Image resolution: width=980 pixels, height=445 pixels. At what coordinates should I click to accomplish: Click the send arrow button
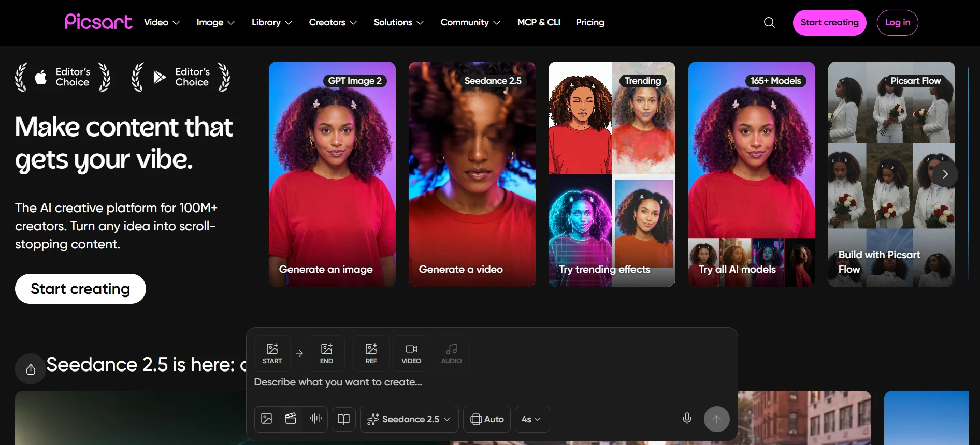pyautogui.click(x=716, y=419)
